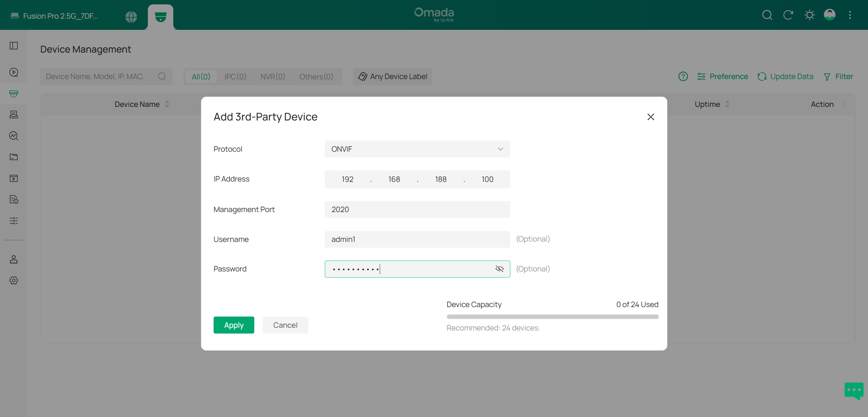Toggle the light/dark theme sun icon
The image size is (868, 417).
pos(809,15)
